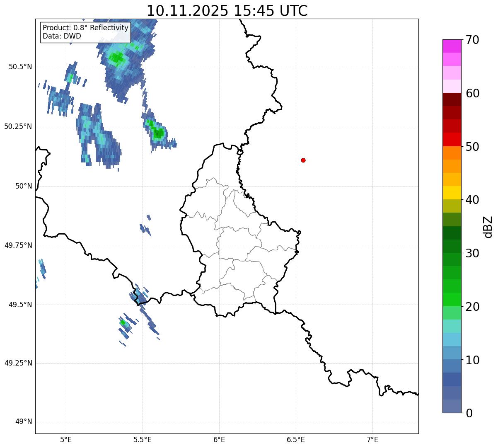The width and height of the screenshot is (498, 448).
Task: Click the 'Data: DWD' text
Action: [x=62, y=36]
